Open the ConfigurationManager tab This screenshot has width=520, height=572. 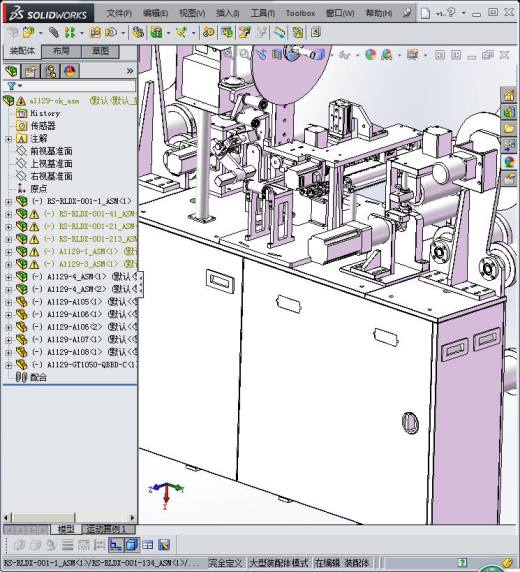point(50,71)
